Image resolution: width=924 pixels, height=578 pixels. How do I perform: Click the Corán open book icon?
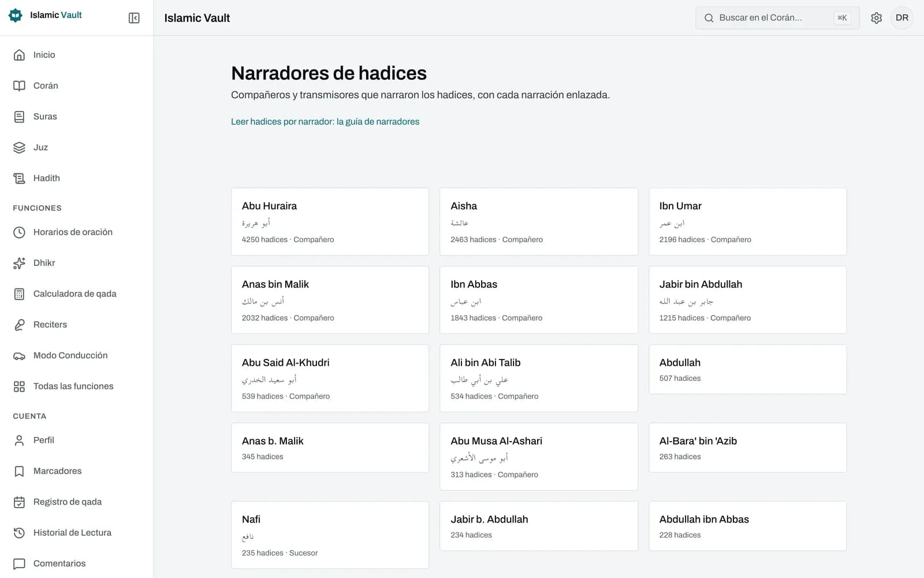(x=19, y=86)
